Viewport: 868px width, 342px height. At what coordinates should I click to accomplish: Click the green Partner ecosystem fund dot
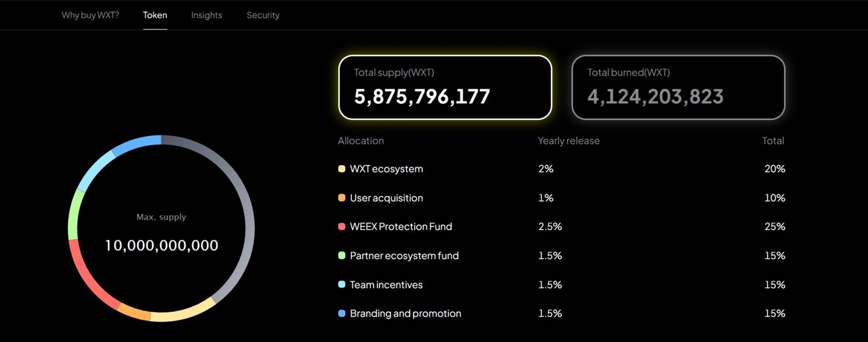(x=342, y=255)
